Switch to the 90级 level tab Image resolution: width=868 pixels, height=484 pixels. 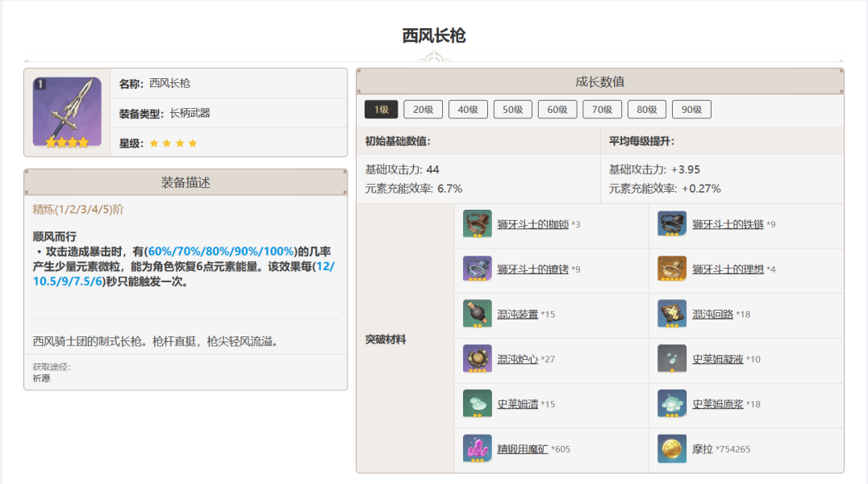click(x=691, y=110)
